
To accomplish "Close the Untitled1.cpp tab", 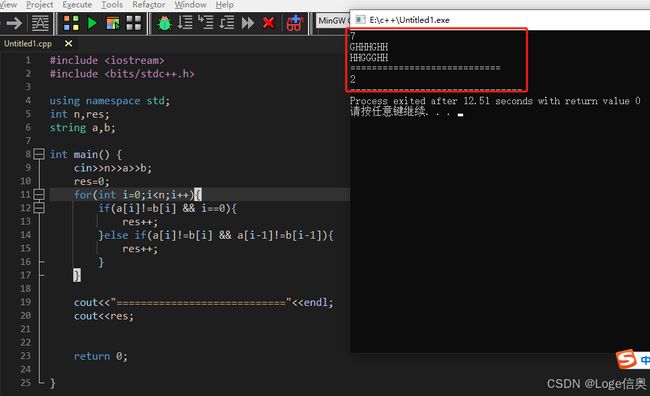I will (68, 44).
